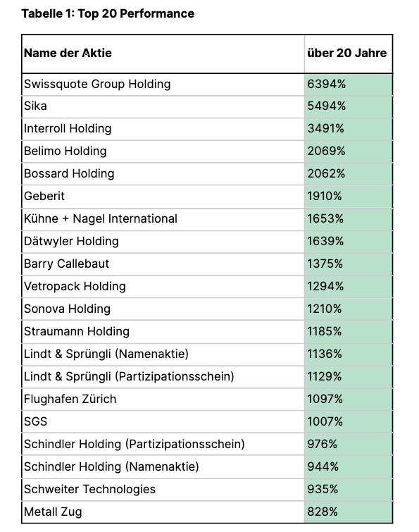Click the Dätwyler Holding 1639% cell
419x532 pixels.
[x=349, y=242]
